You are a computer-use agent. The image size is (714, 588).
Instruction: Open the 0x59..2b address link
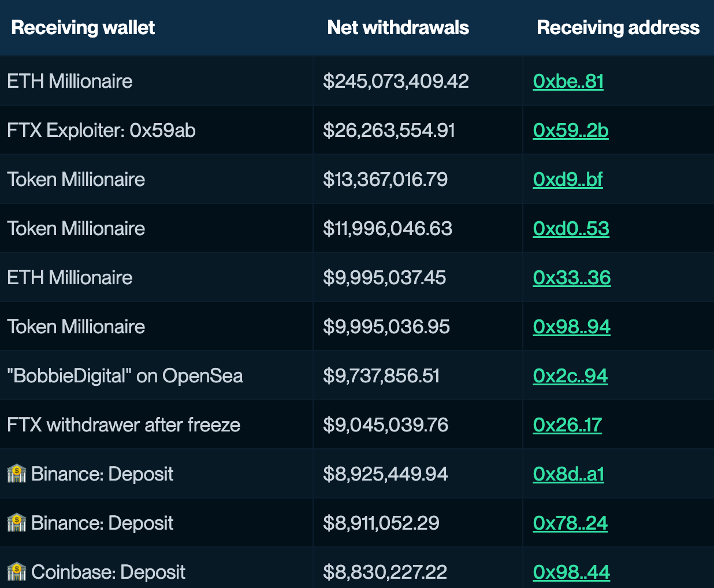[571, 131]
